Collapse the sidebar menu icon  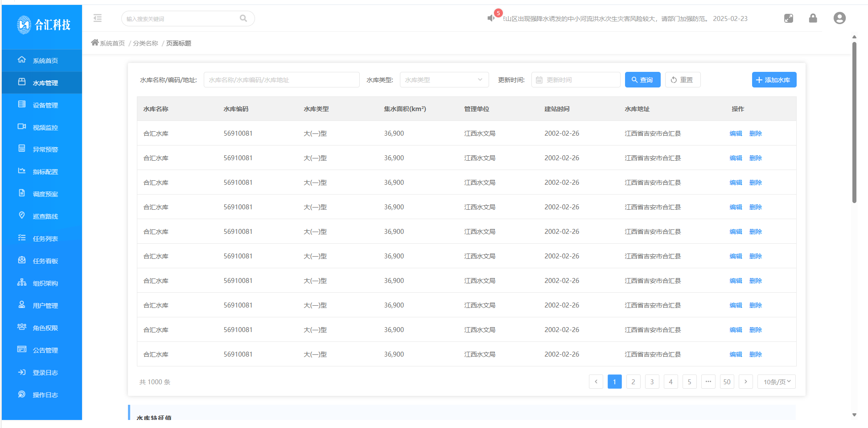(x=98, y=18)
